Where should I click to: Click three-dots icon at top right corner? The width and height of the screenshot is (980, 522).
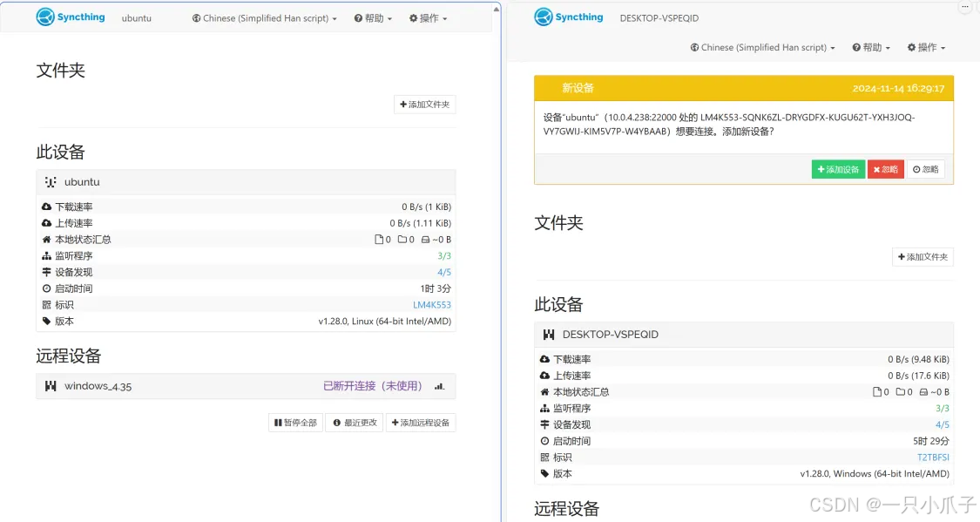pos(965,6)
